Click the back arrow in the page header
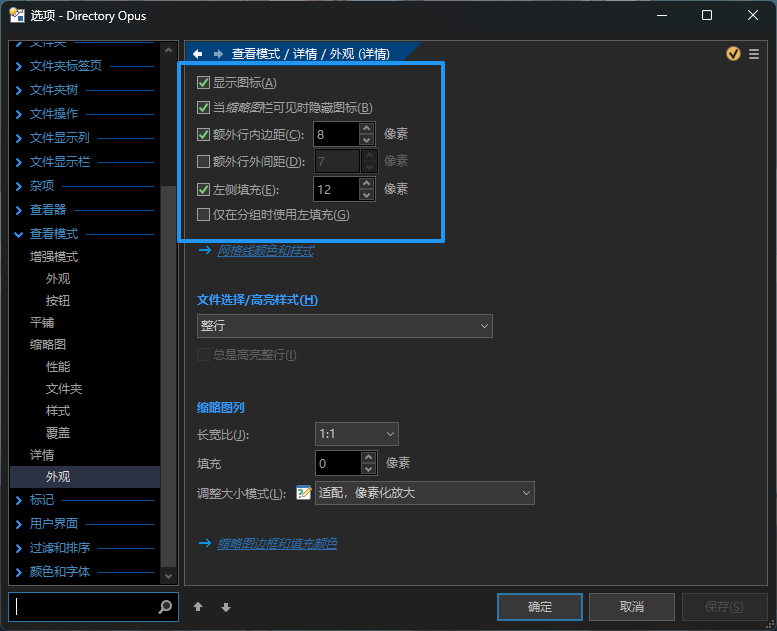777x631 pixels. [198, 54]
